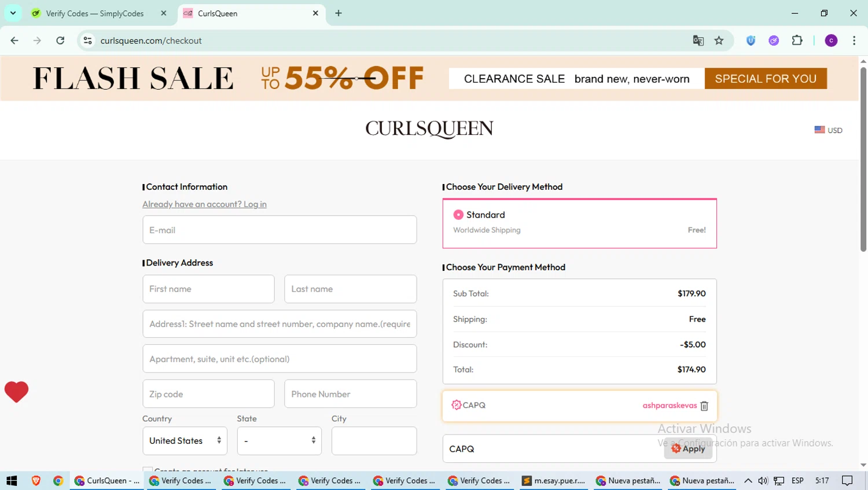Click the FLASH SALE banner text
Screen dimensions: 868x490
tap(133, 78)
